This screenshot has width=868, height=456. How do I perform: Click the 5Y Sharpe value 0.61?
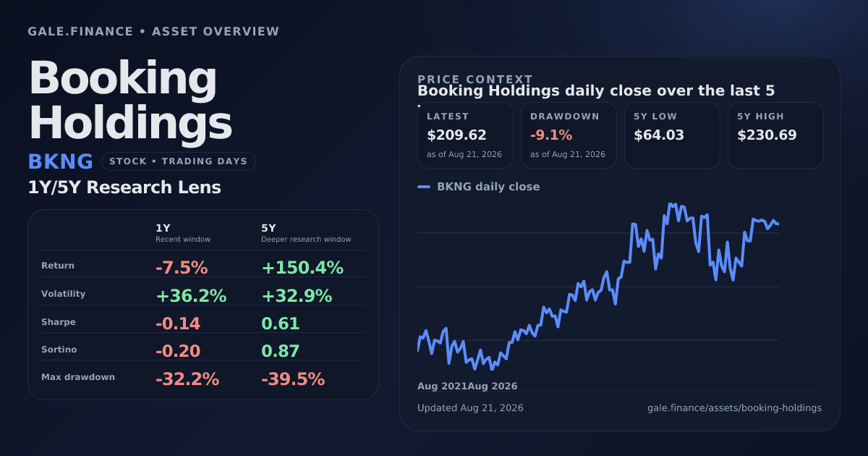coord(281,324)
